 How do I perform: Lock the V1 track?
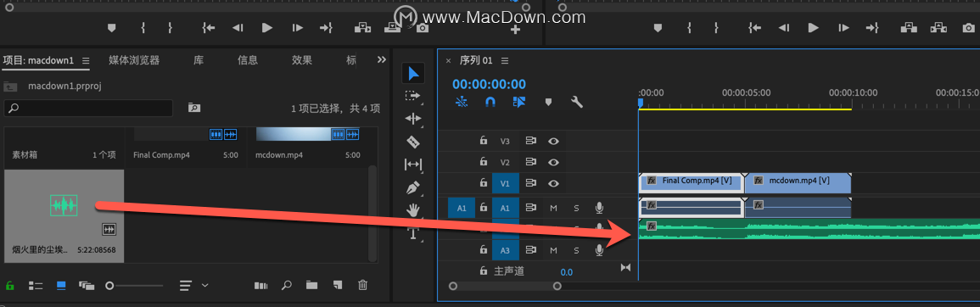click(x=483, y=183)
